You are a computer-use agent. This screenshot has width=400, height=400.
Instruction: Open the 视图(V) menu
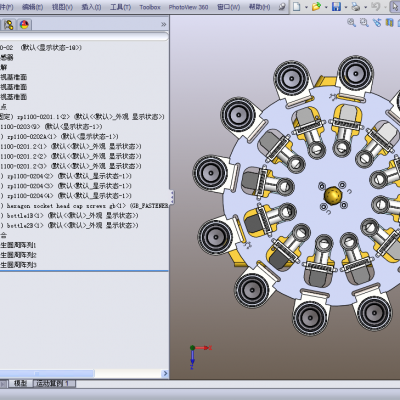(x=62, y=7)
